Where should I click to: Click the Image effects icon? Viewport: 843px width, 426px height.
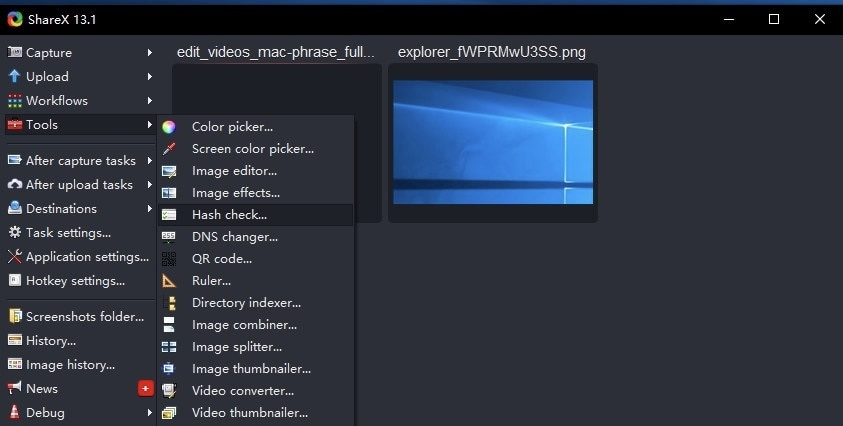point(169,193)
